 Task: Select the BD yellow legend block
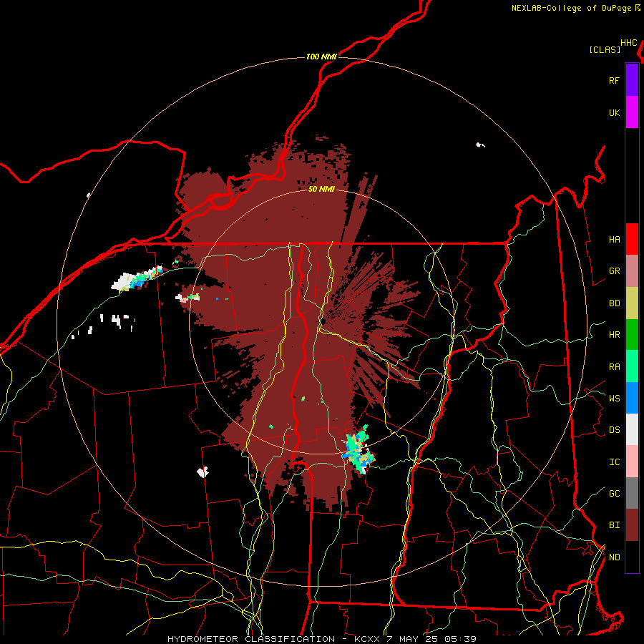pyautogui.click(x=632, y=303)
